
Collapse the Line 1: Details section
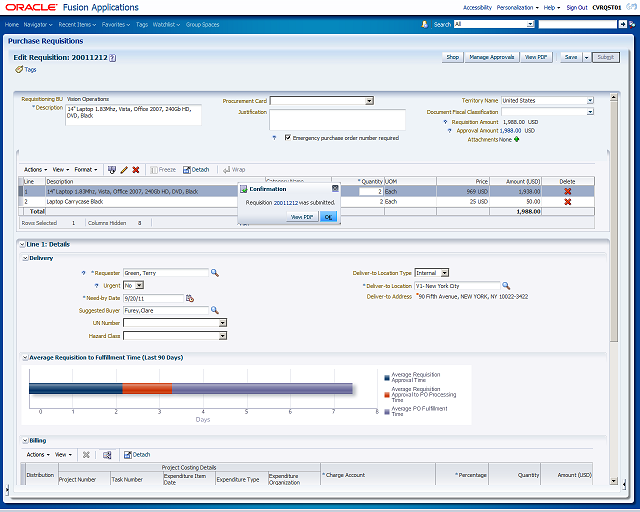pos(22,245)
